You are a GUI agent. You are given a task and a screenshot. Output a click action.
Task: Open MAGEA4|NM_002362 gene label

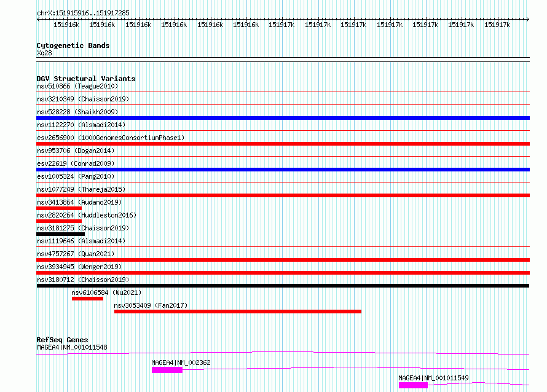click(x=181, y=363)
